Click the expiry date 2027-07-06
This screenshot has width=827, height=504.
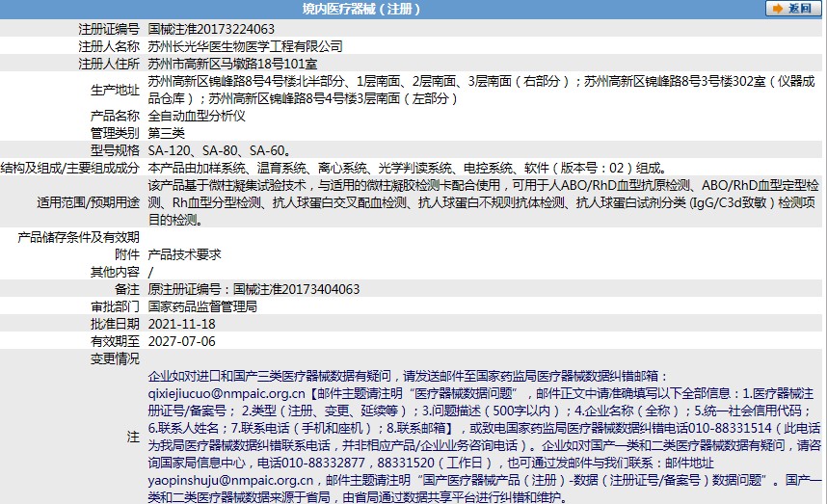[182, 342]
